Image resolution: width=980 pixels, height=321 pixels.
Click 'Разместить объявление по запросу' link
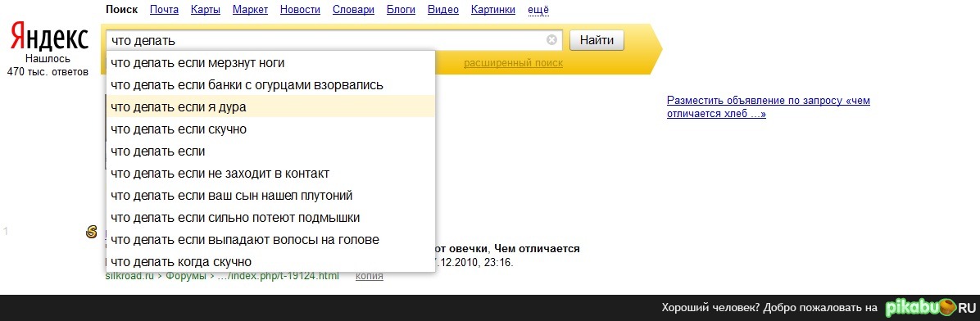pyautogui.click(x=768, y=106)
